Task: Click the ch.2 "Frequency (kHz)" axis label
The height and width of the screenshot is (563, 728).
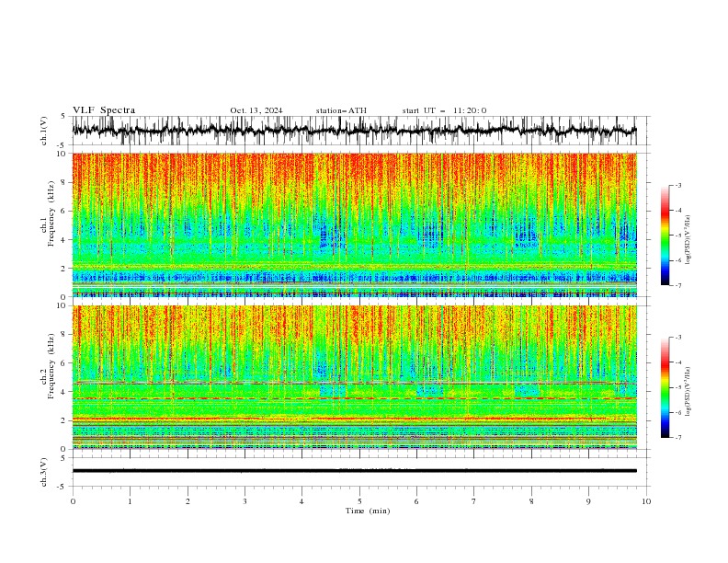Action: tap(51, 366)
